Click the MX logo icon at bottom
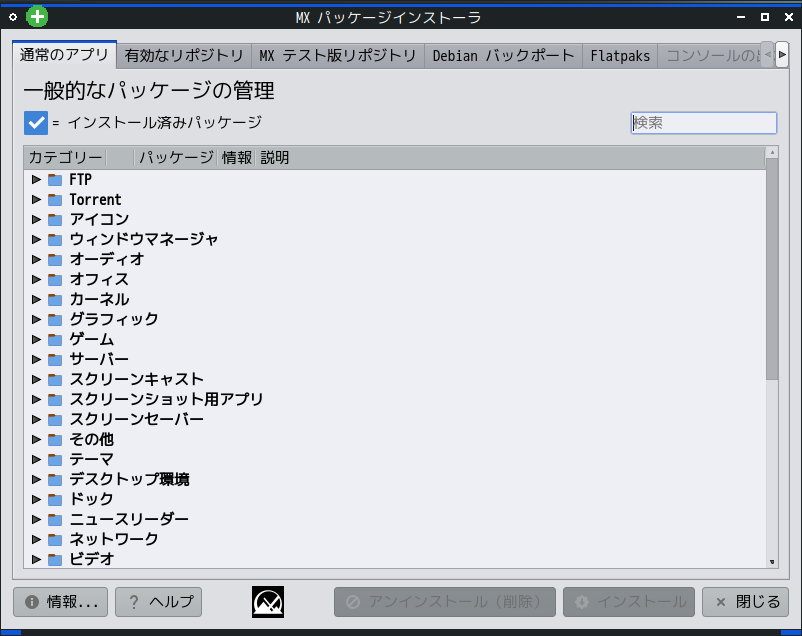The height and width of the screenshot is (636, 802). click(x=268, y=602)
